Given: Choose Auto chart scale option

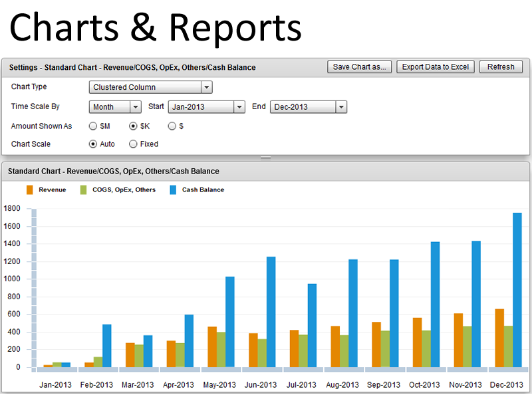Looking at the screenshot, I should tap(93, 144).
